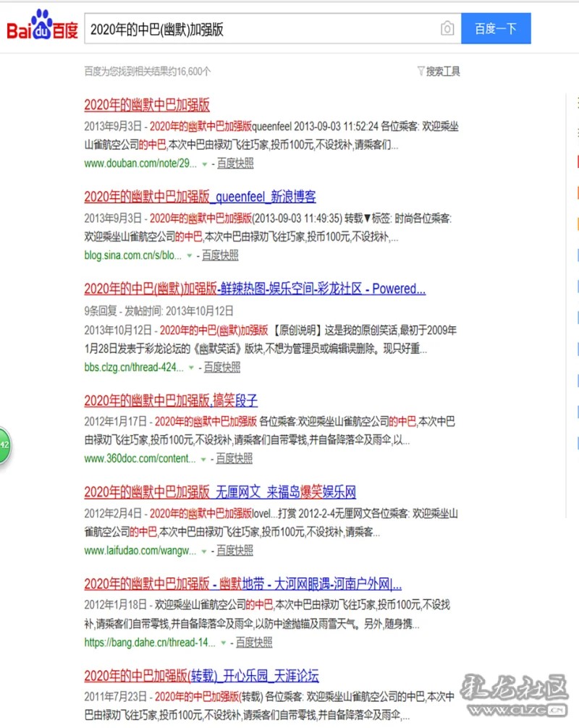Click the blog.sina.com.cn/s/blo... URL
Viewport: 579px width, 728px height.
(132, 255)
